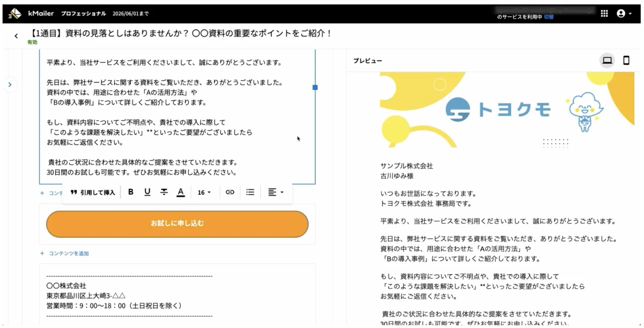Insert a hyperlink with link icon

click(x=230, y=192)
